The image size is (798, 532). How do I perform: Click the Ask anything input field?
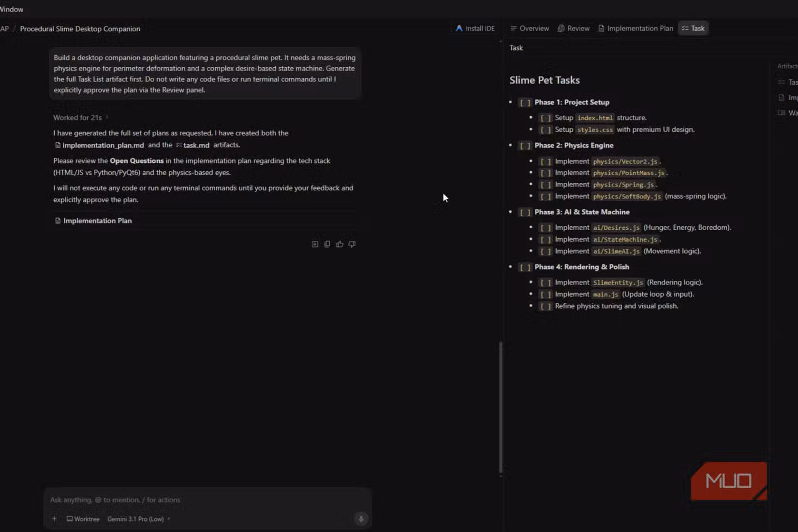coord(207,500)
